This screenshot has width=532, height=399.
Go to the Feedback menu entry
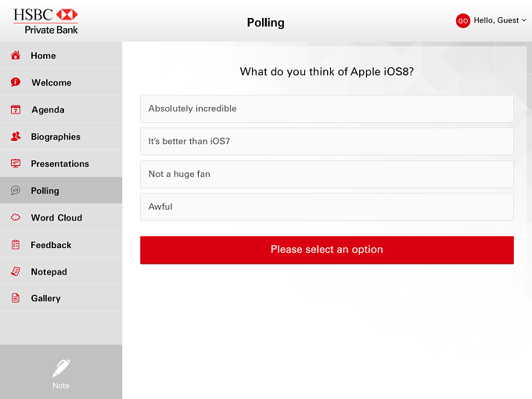point(61,245)
